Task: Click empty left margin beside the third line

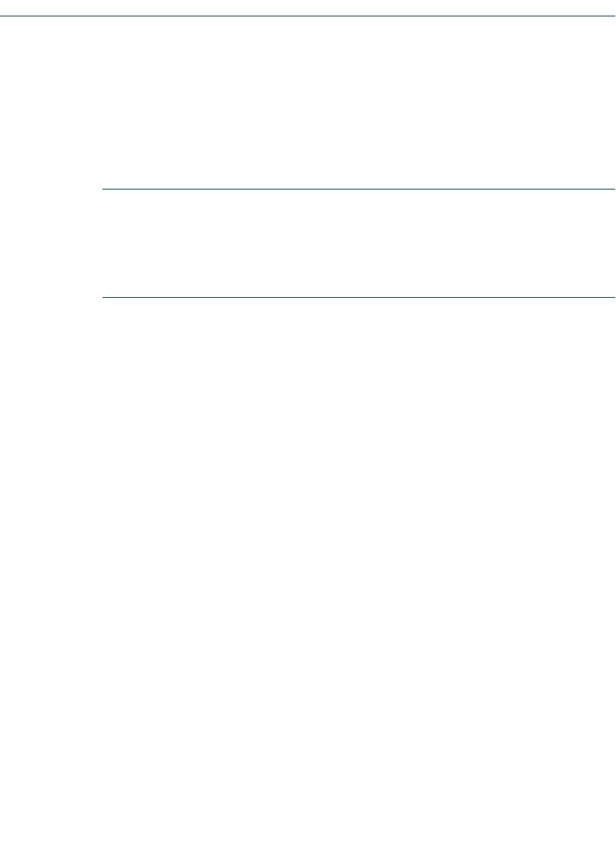Action: pos(51,297)
